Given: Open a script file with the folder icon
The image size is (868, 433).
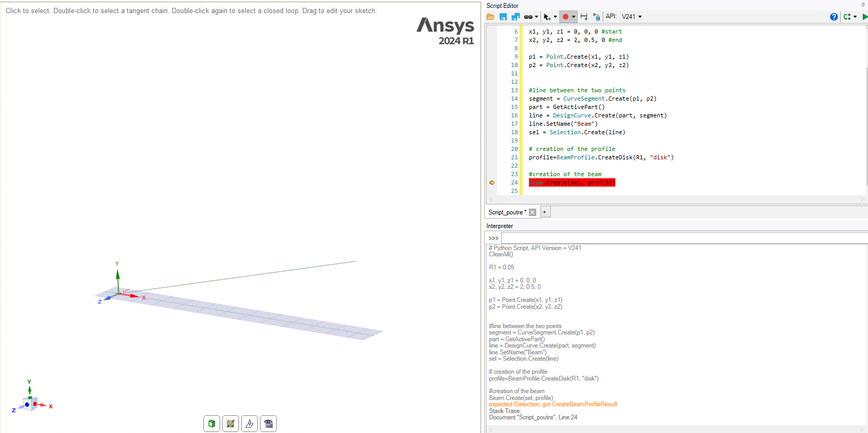Looking at the screenshot, I should point(491,17).
